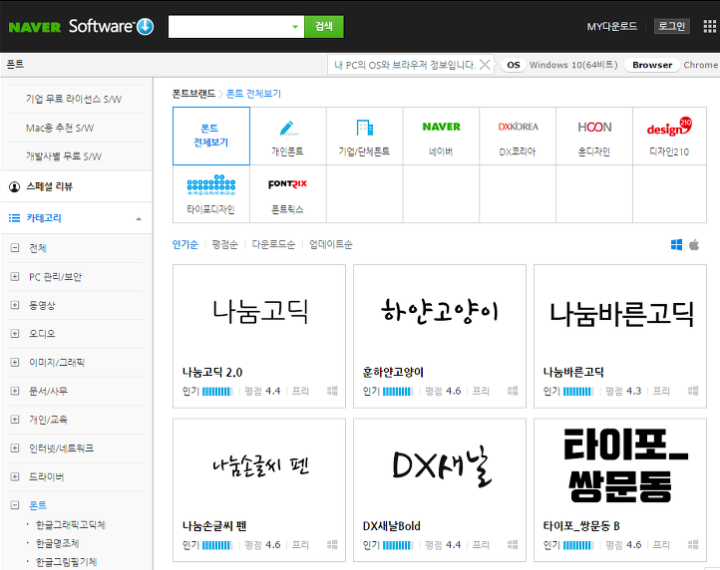720x570 pixels.
Task: Expand the 드라이버 category
Action: point(15,477)
